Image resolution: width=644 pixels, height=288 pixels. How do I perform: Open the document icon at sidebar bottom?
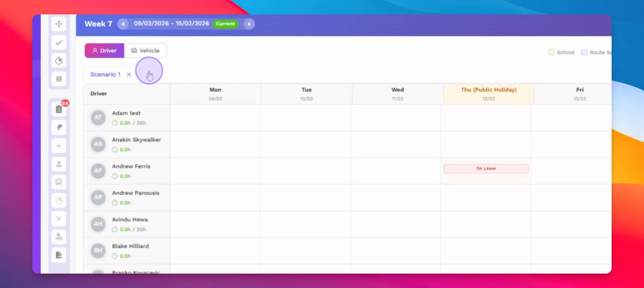pos(59,255)
